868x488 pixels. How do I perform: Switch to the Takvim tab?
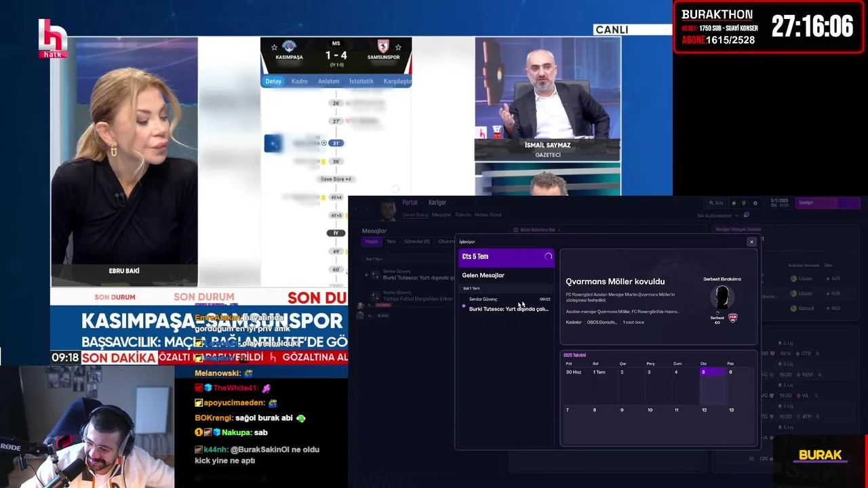tap(462, 215)
